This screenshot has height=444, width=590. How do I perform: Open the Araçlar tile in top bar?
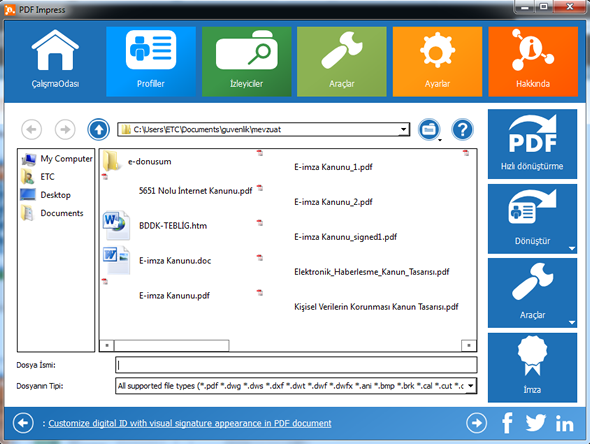[342, 61]
